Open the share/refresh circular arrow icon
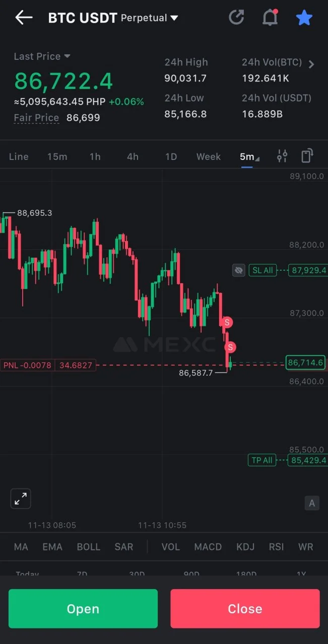The height and width of the screenshot is (644, 328). pos(236,18)
